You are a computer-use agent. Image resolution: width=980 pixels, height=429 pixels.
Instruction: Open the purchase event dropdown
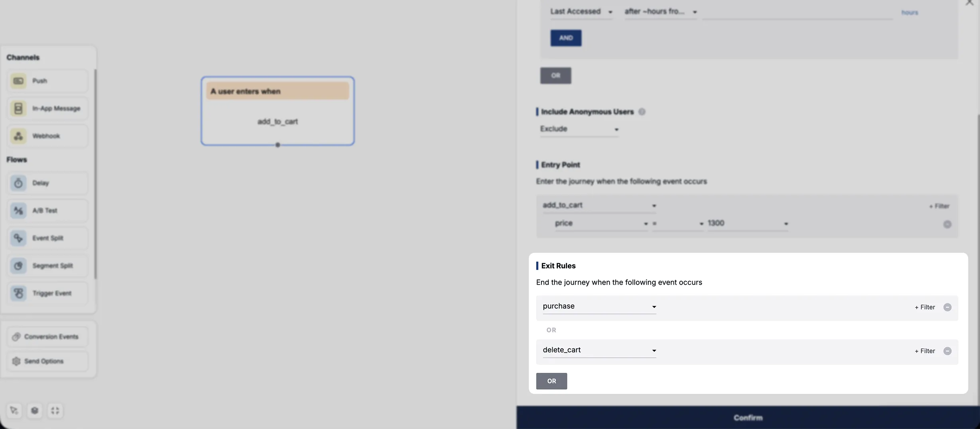pos(599,306)
